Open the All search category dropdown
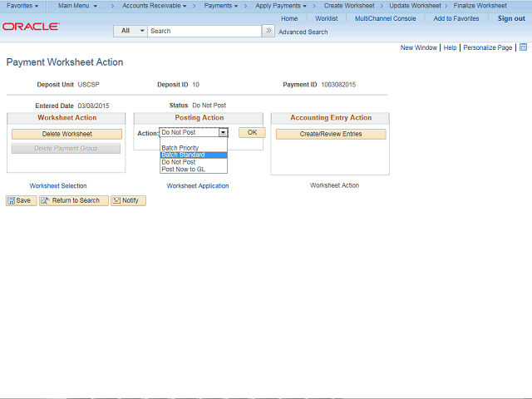 pos(131,31)
